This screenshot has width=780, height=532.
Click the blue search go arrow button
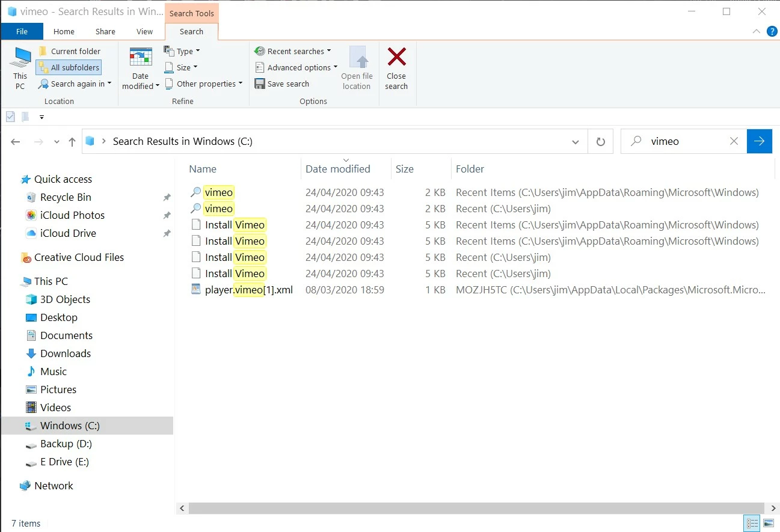760,141
